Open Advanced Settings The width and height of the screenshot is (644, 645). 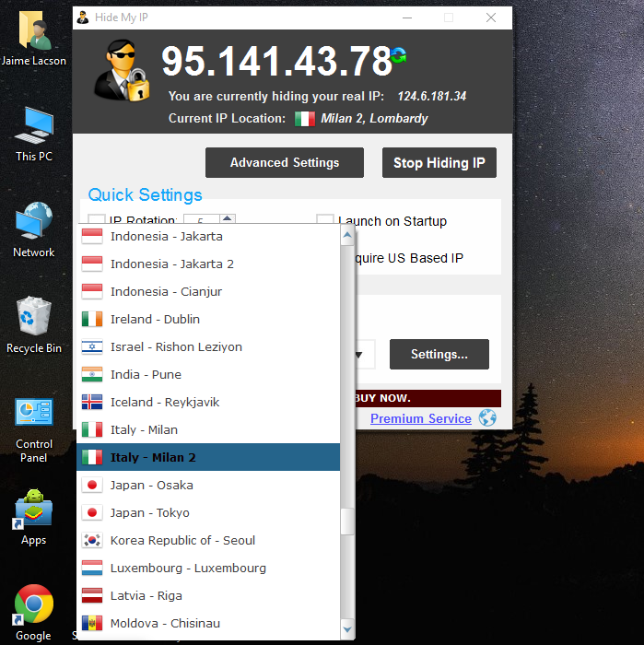click(x=285, y=162)
